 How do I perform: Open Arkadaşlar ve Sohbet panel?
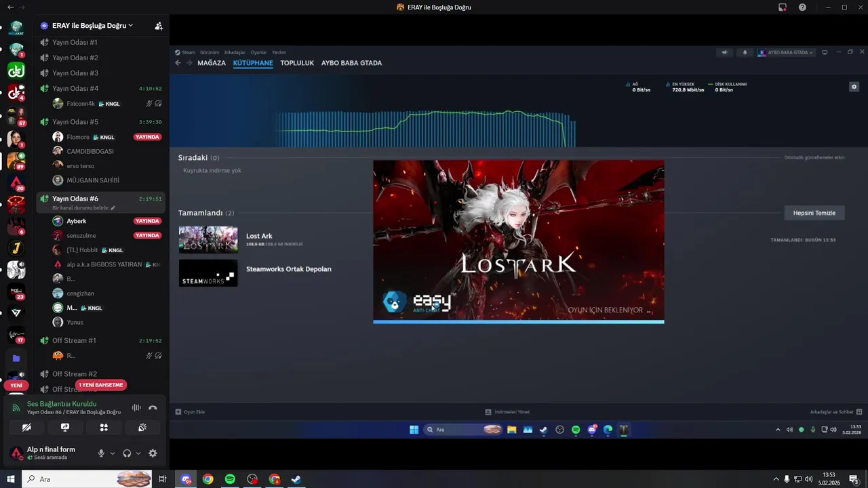tap(836, 412)
